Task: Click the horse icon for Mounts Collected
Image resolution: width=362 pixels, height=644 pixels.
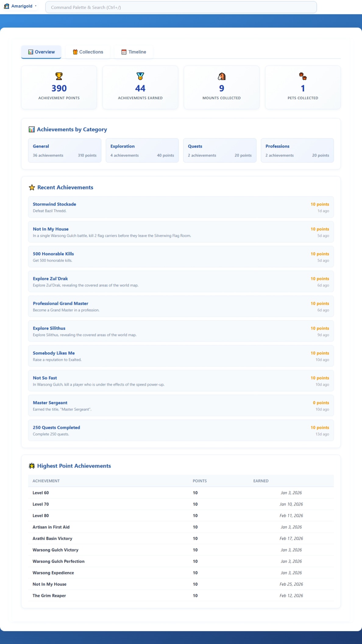Action: (x=222, y=76)
